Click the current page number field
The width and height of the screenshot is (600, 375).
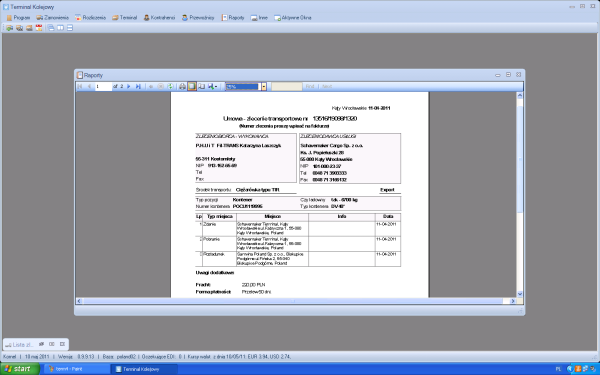point(103,86)
